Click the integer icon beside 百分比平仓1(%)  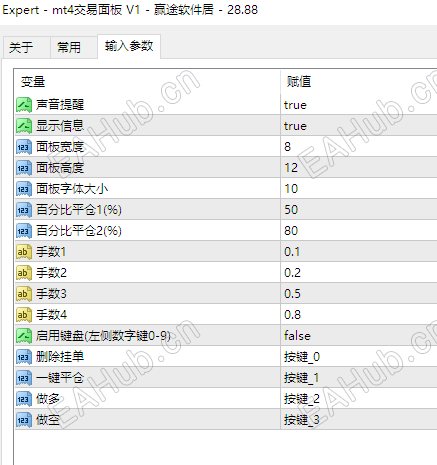24,210
